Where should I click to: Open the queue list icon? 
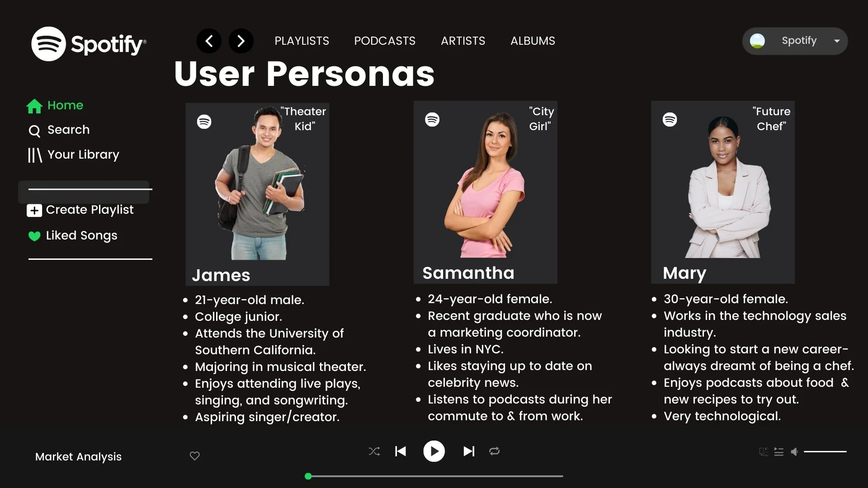[x=779, y=452]
